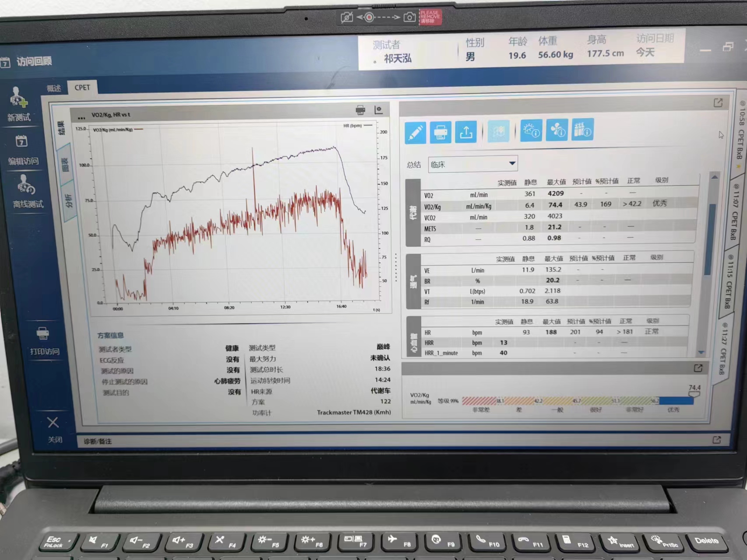
Task: Click the blue printer report button
Action: point(440,131)
